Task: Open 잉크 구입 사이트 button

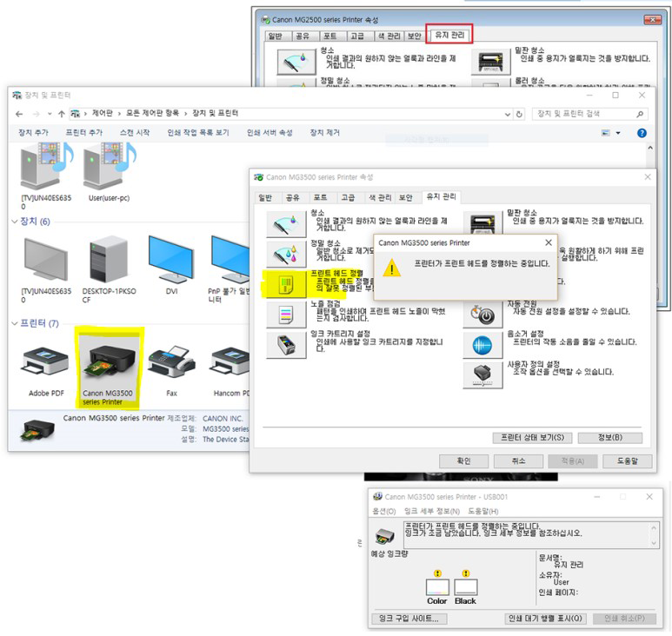Action: (409, 619)
